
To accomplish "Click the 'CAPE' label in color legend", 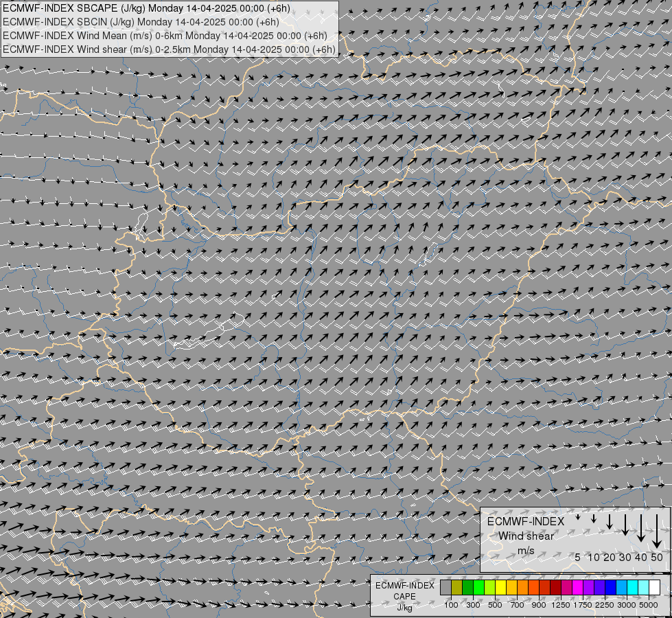I will pyautogui.click(x=404, y=597).
